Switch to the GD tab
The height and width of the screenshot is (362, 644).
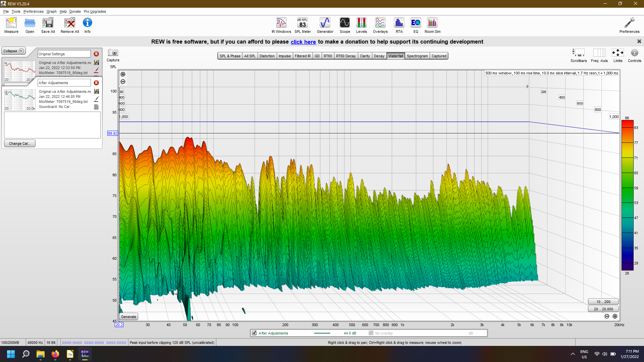317,56
